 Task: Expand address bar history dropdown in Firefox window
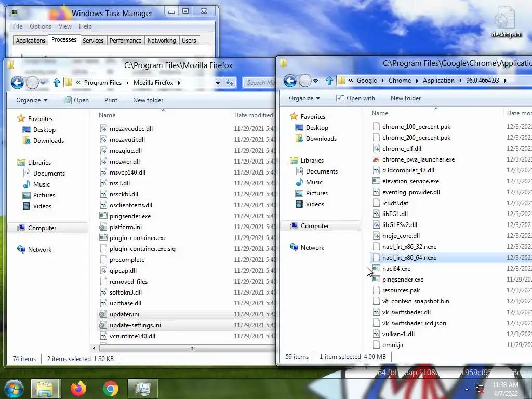coord(218,83)
